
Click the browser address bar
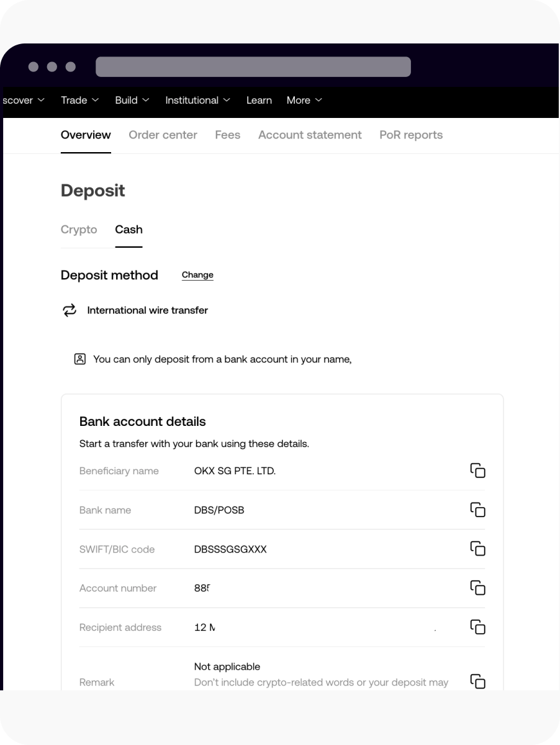252,65
